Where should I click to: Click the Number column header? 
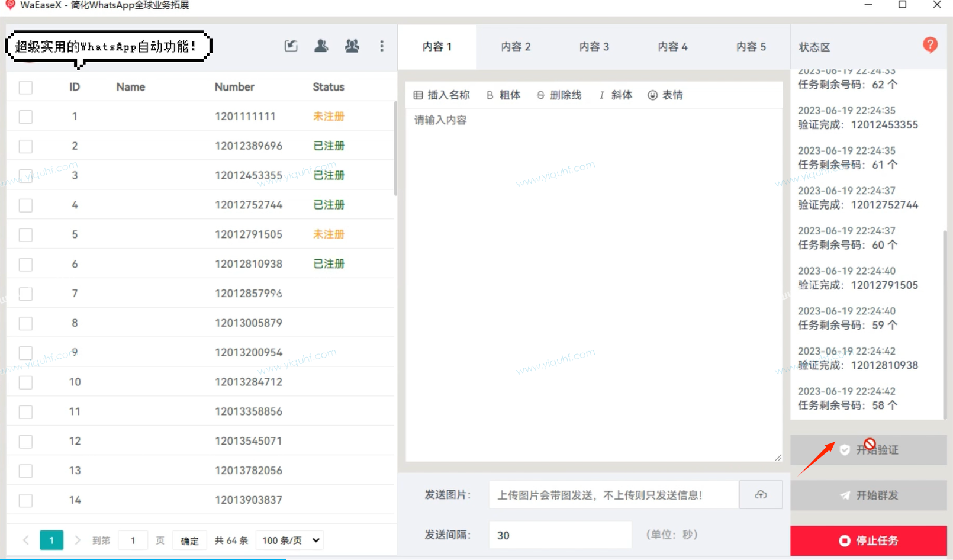coord(234,87)
